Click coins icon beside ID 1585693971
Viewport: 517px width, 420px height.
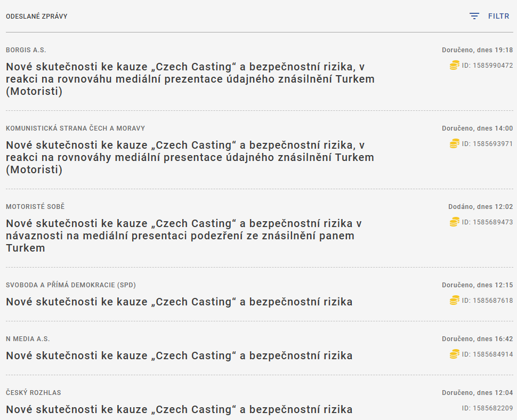click(x=454, y=143)
